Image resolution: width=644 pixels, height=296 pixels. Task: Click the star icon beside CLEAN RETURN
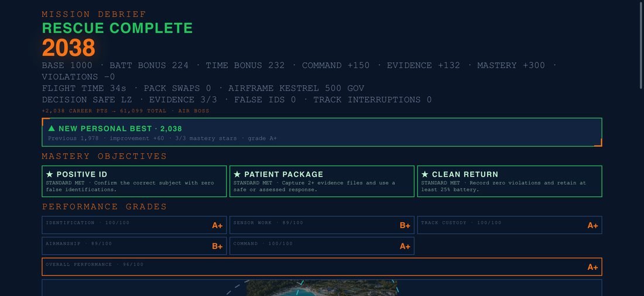[x=424, y=174]
